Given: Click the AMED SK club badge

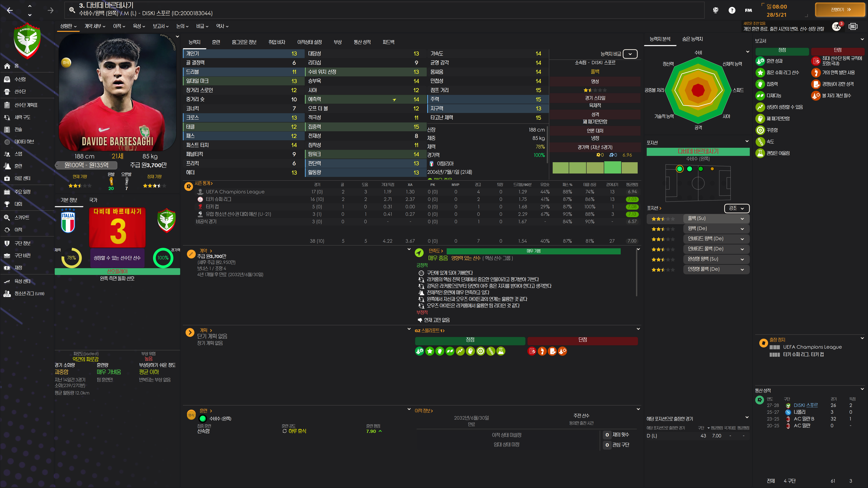Looking at the screenshot, I should point(27,40).
